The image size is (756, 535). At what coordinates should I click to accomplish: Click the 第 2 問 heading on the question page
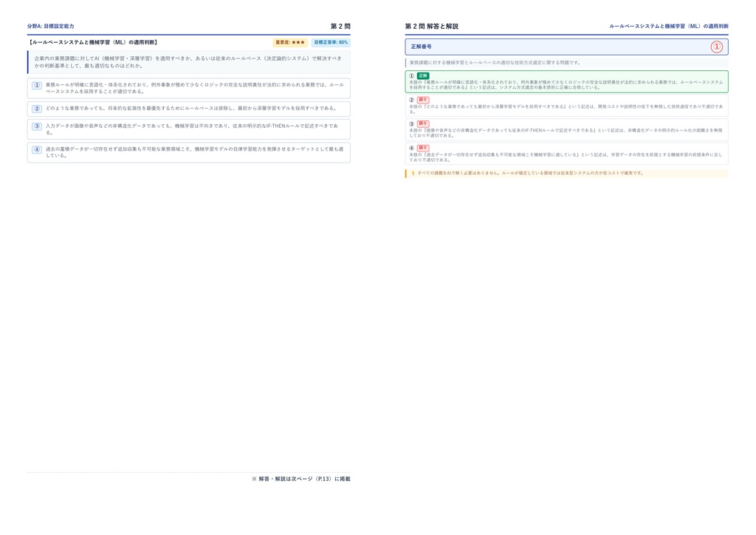[x=340, y=26]
